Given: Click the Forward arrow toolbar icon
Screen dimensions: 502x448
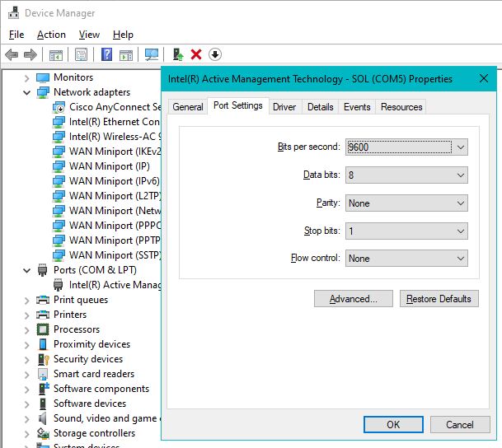Looking at the screenshot, I should point(30,54).
